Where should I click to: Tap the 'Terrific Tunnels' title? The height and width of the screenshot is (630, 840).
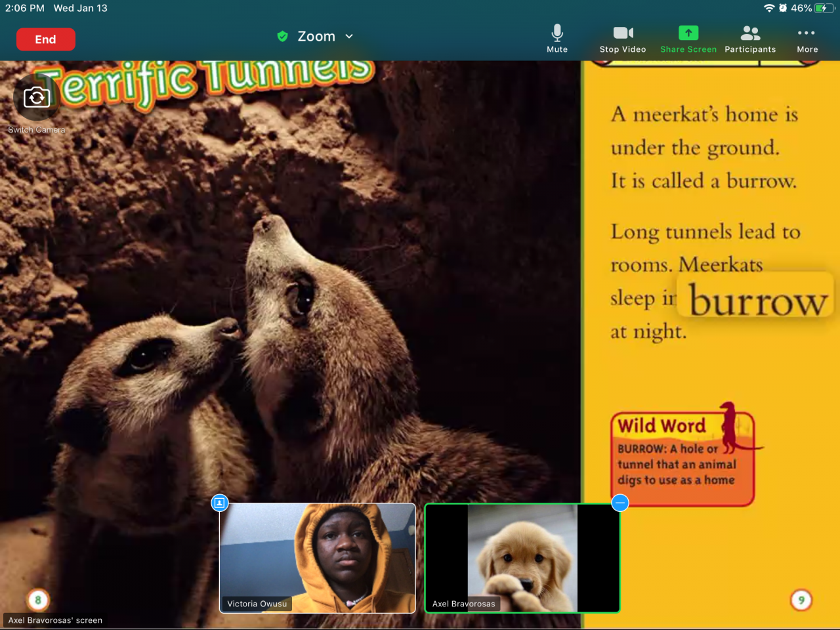(207, 84)
